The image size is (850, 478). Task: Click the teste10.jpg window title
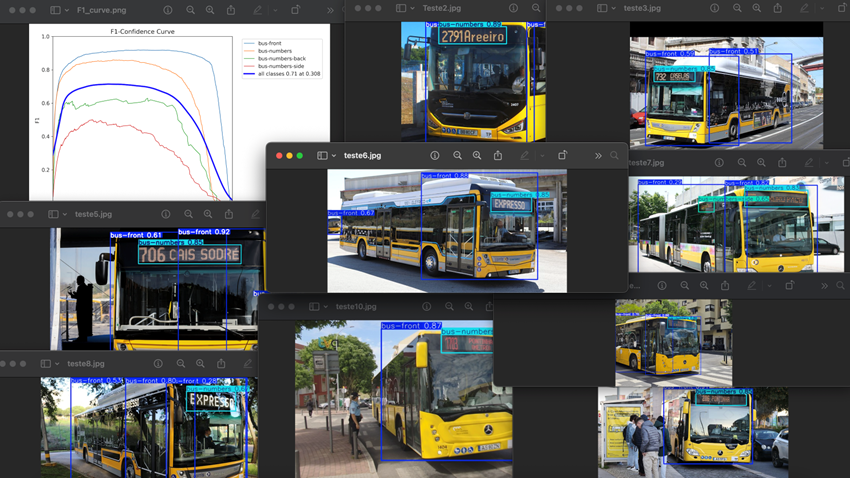pos(356,307)
